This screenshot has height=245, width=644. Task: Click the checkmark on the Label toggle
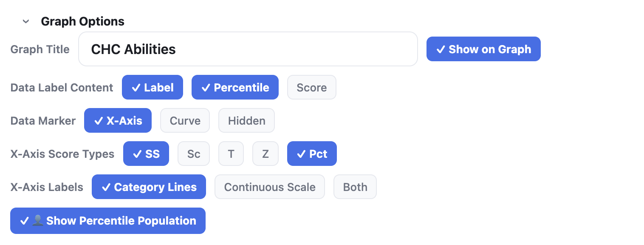tap(136, 87)
